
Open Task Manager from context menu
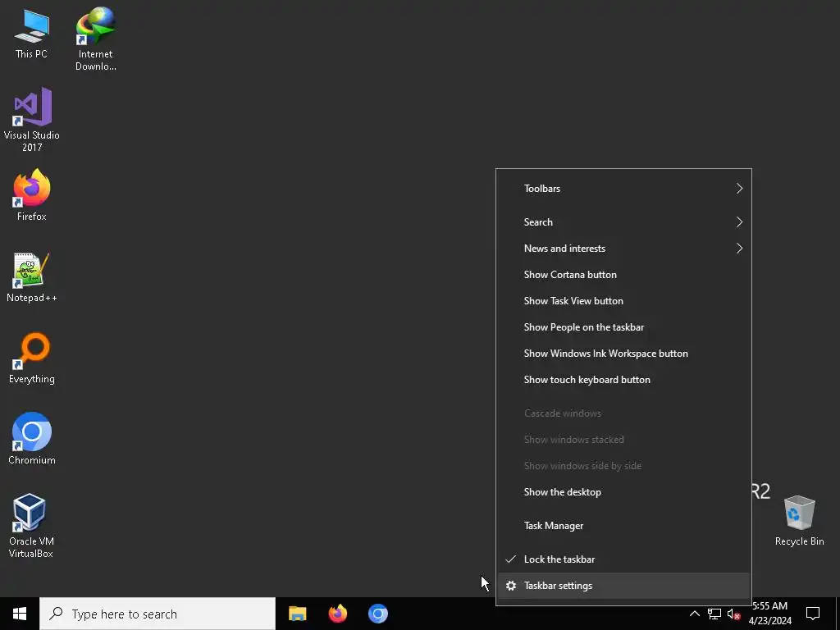[623, 526]
